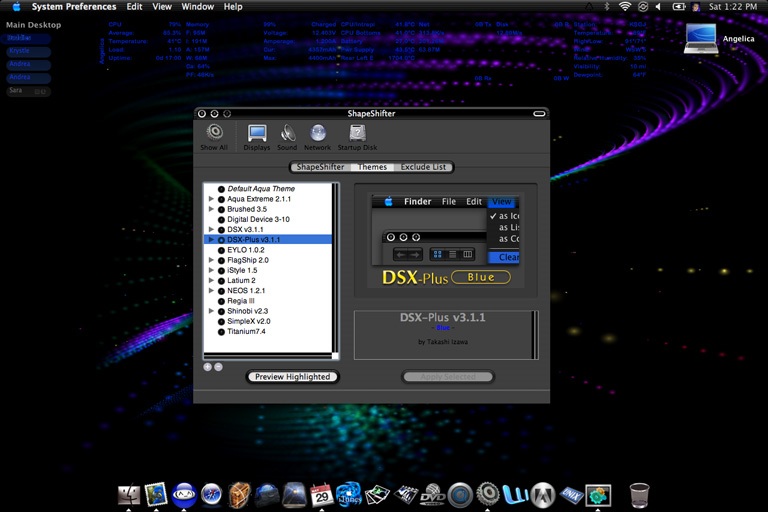Expand the iStyle 1.5 theme
The height and width of the screenshot is (512, 768).
211,270
